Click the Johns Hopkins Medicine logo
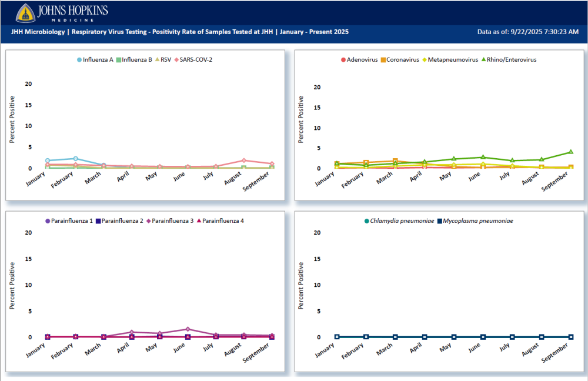The height and width of the screenshot is (381, 588). point(62,12)
